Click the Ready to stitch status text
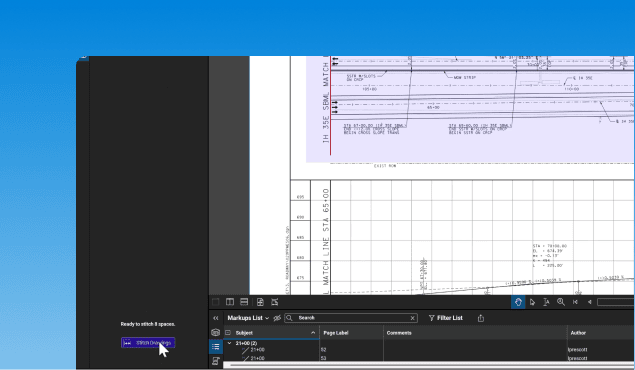This screenshot has width=635, height=370. (148, 324)
